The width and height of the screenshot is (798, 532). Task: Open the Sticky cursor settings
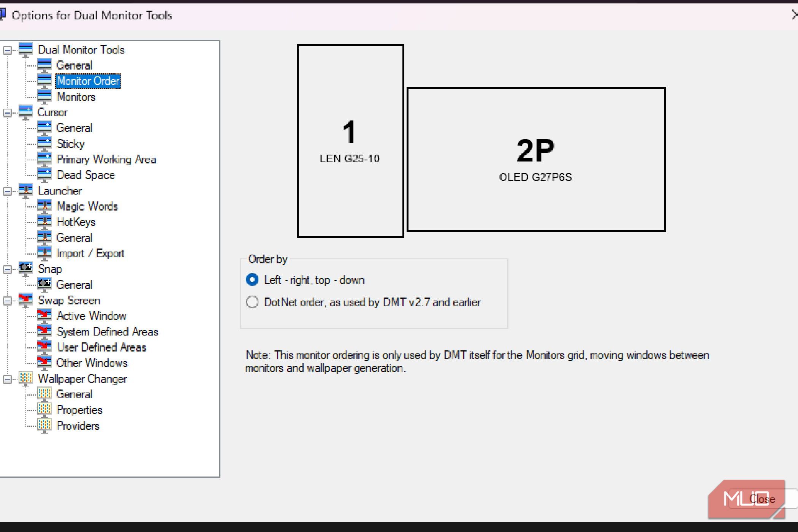click(x=71, y=144)
